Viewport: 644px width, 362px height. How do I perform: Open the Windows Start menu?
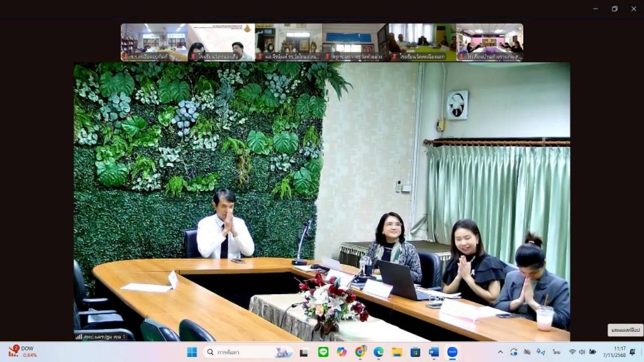tap(192, 352)
